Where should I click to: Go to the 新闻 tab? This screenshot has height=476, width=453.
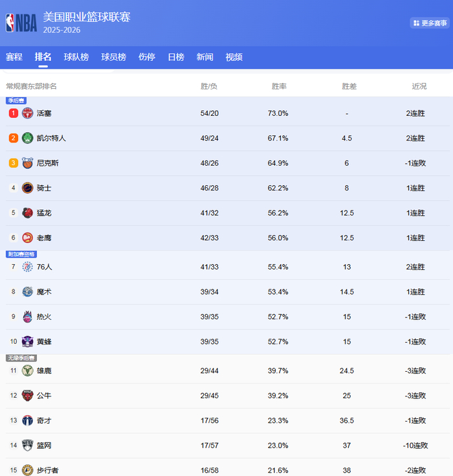click(x=204, y=57)
